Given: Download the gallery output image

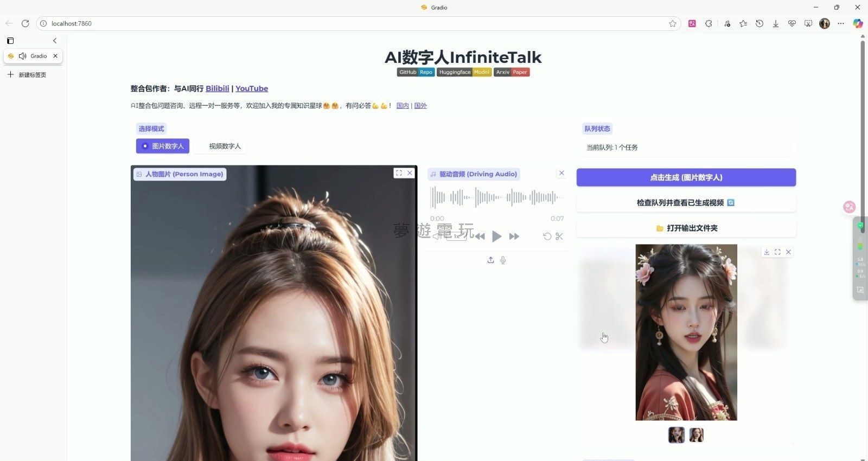Looking at the screenshot, I should (x=767, y=252).
